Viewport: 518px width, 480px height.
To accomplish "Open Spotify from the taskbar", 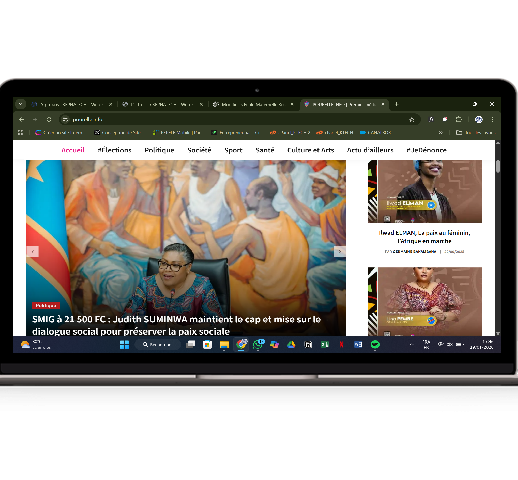I will point(375,345).
